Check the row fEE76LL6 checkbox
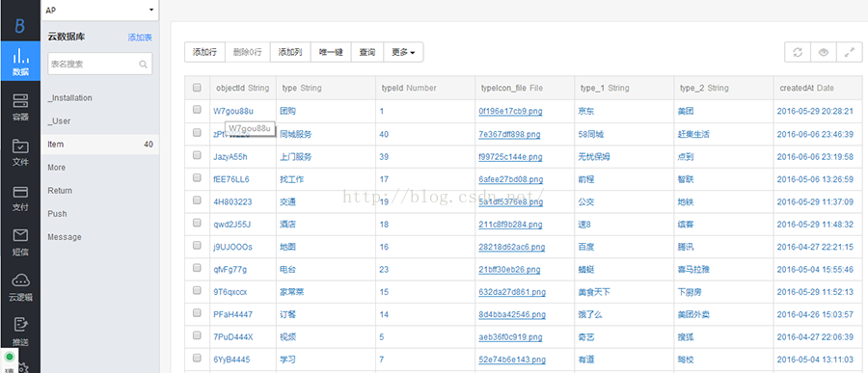The image size is (868, 373). (197, 177)
